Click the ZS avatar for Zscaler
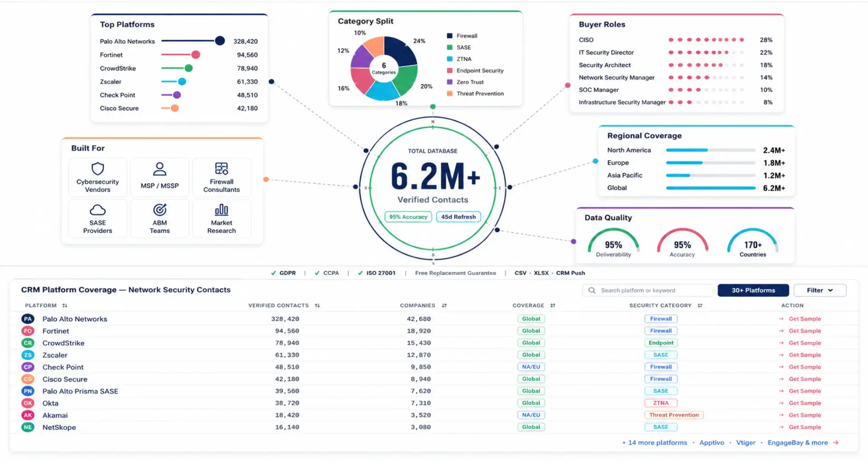Image resolution: width=868 pixels, height=466 pixels. [28, 355]
